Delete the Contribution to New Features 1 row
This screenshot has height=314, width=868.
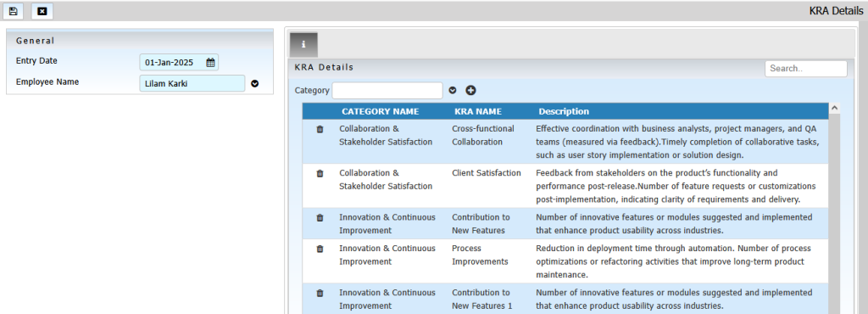point(320,293)
